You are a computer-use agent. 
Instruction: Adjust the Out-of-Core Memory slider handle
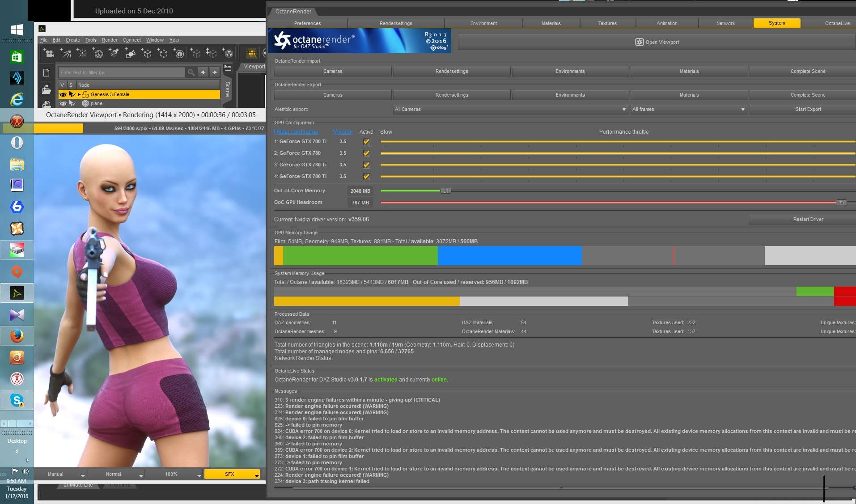pyautogui.click(x=445, y=191)
